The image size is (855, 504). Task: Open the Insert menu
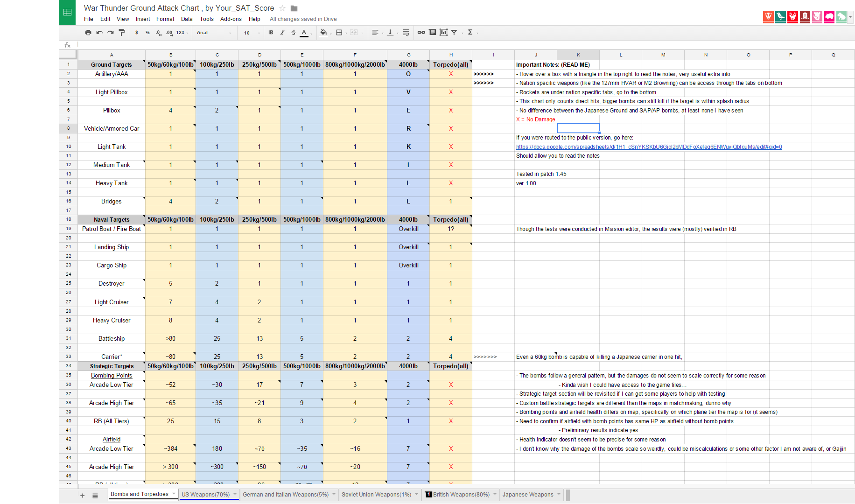coord(143,19)
